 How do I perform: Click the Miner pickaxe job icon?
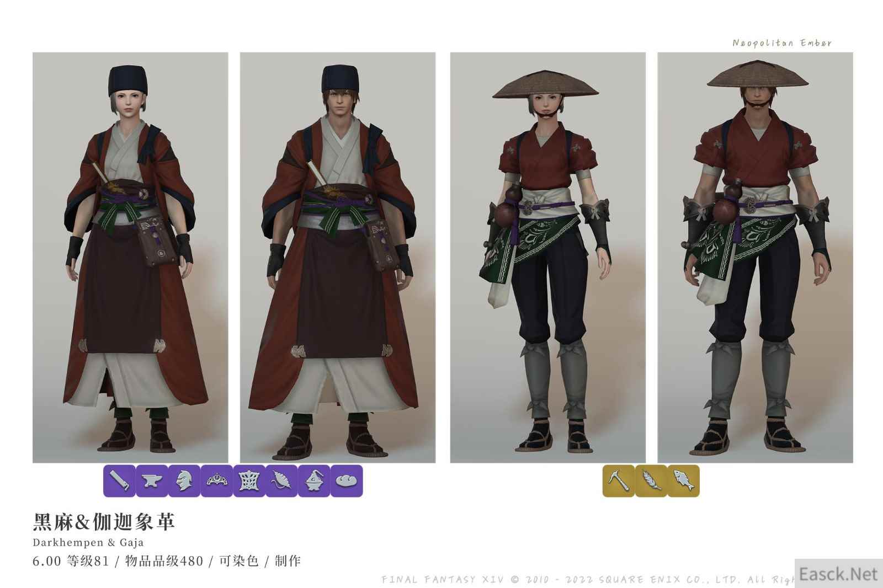(x=618, y=480)
